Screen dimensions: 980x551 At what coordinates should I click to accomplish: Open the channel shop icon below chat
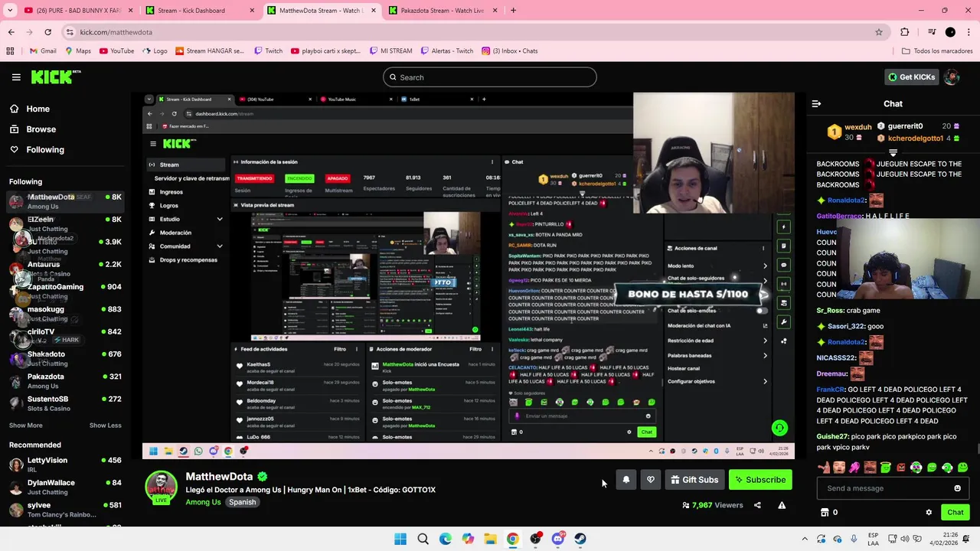(825, 513)
